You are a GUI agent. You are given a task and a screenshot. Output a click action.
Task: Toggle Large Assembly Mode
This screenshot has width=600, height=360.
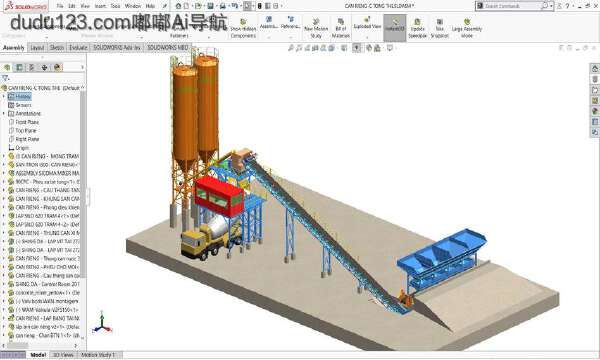pos(467,28)
